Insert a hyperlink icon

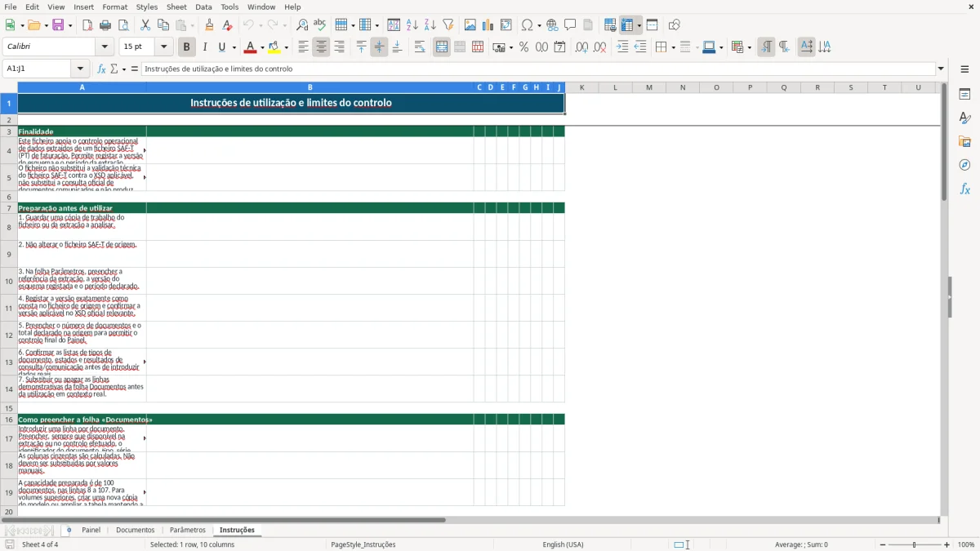click(552, 25)
